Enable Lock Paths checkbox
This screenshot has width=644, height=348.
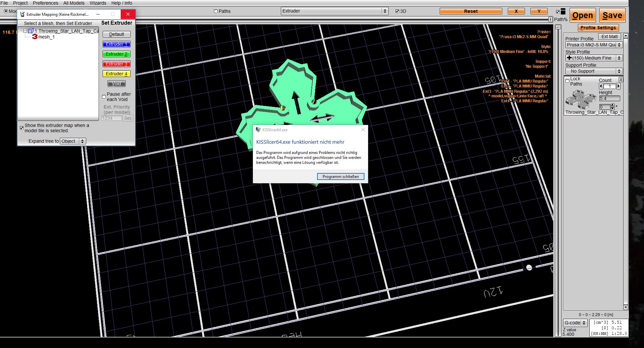click(567, 81)
